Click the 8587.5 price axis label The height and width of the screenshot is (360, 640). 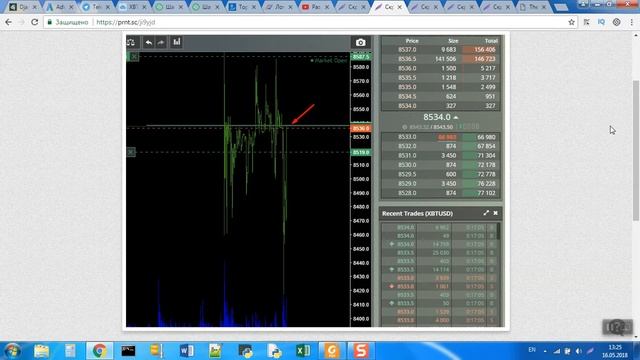(360, 57)
